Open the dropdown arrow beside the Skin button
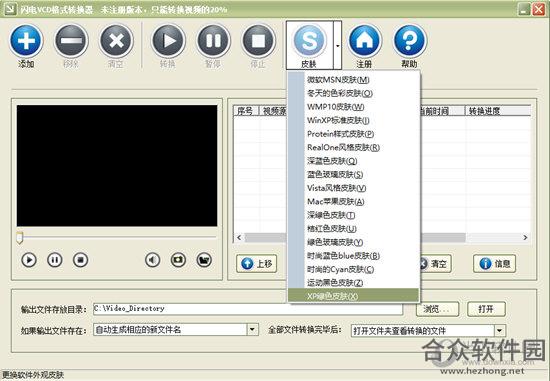 pyautogui.click(x=337, y=45)
